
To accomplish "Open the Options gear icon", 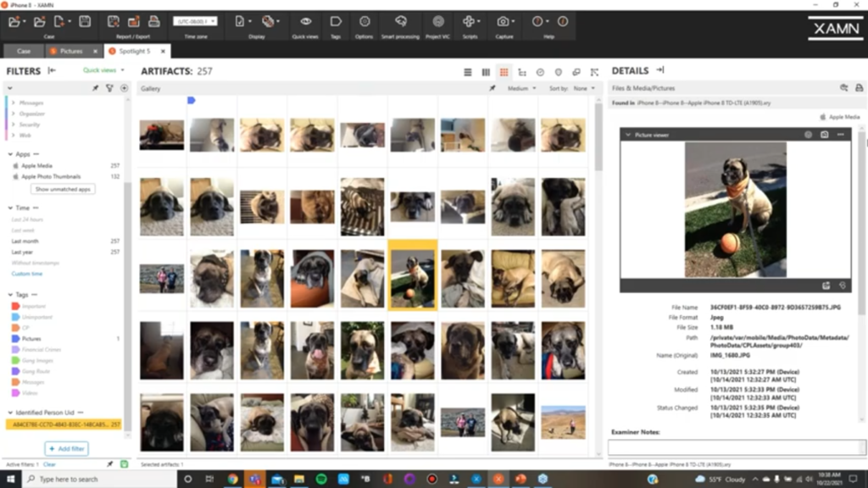I will pyautogui.click(x=364, y=21).
